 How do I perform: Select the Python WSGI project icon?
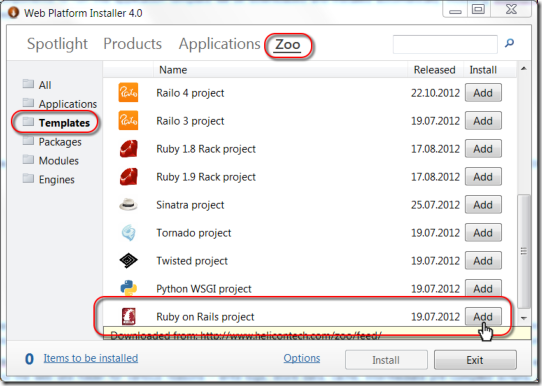coord(129,288)
